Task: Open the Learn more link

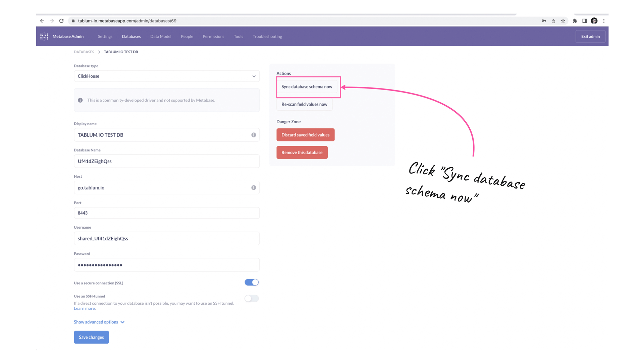Action: coord(85,308)
